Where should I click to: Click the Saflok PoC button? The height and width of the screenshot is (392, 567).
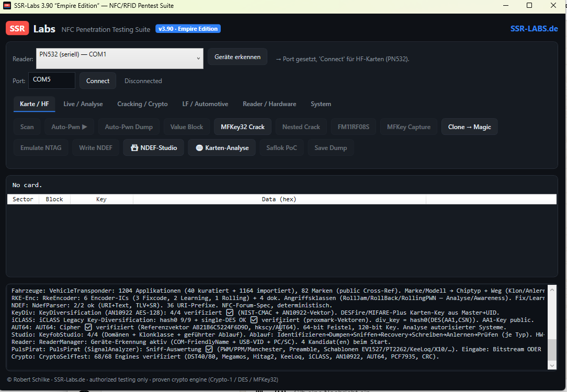coord(282,148)
